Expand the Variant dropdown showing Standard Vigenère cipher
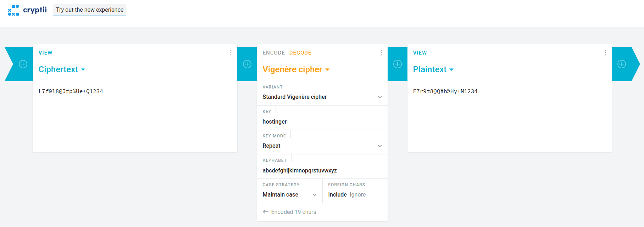The height and width of the screenshot is (227, 644). click(x=322, y=97)
